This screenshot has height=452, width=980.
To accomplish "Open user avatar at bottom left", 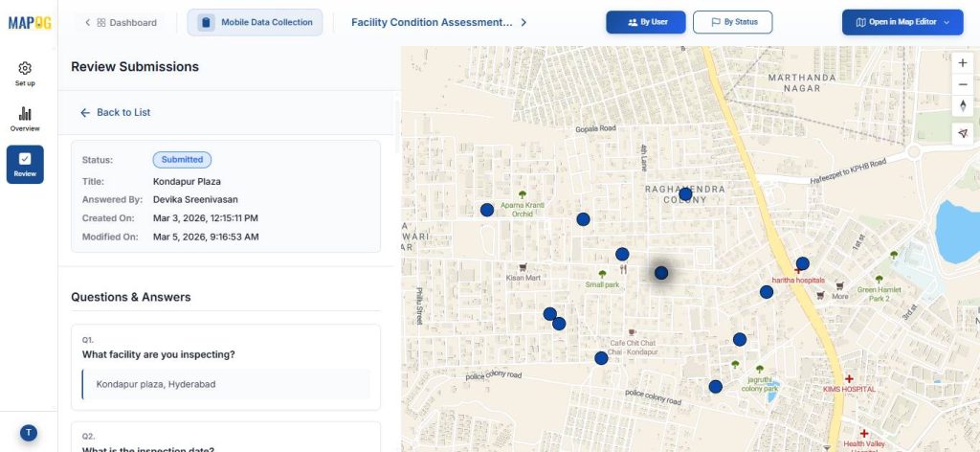I will tap(29, 433).
